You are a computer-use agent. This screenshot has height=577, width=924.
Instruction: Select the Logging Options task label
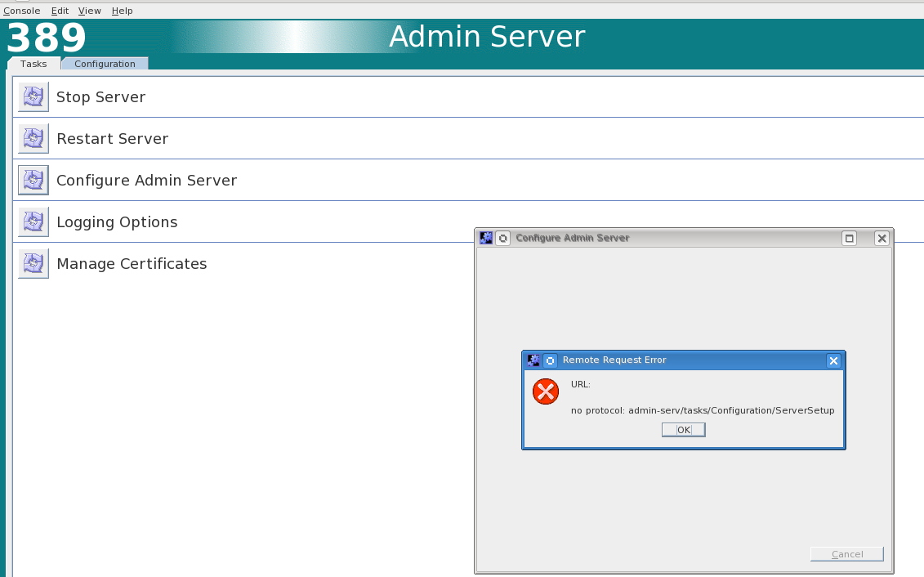[x=117, y=221]
